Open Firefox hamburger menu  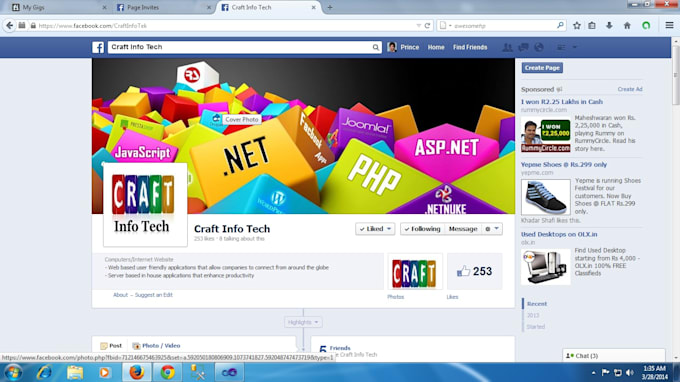tap(669, 26)
